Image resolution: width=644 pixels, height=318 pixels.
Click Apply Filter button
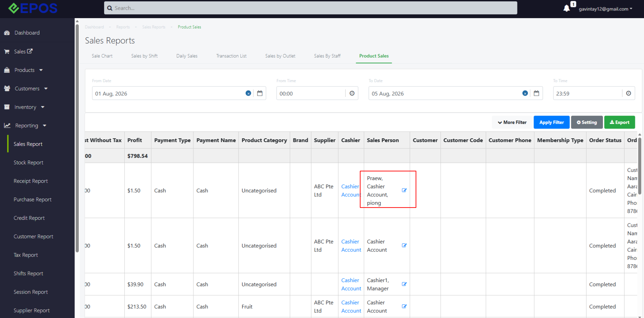(552, 122)
